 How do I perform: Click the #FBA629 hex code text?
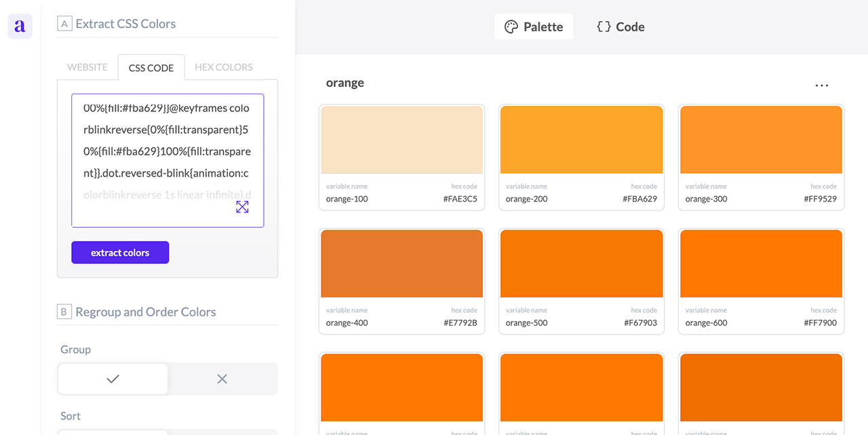(639, 199)
